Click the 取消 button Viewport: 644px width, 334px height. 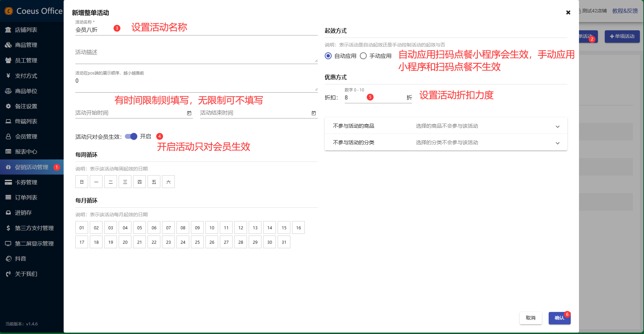point(530,318)
